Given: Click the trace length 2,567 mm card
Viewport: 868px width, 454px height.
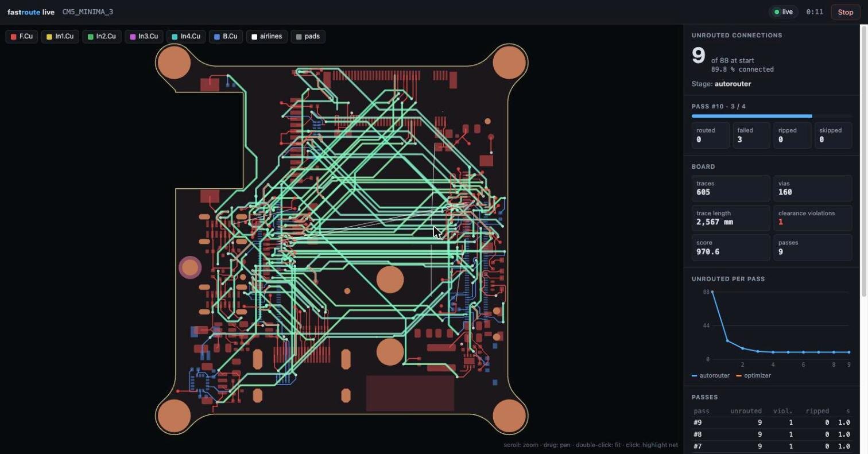Looking at the screenshot, I should [731, 218].
